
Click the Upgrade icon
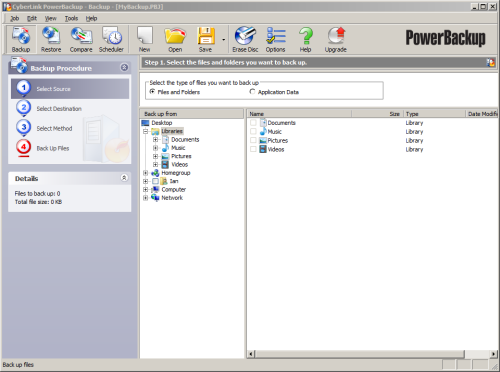coord(336,39)
